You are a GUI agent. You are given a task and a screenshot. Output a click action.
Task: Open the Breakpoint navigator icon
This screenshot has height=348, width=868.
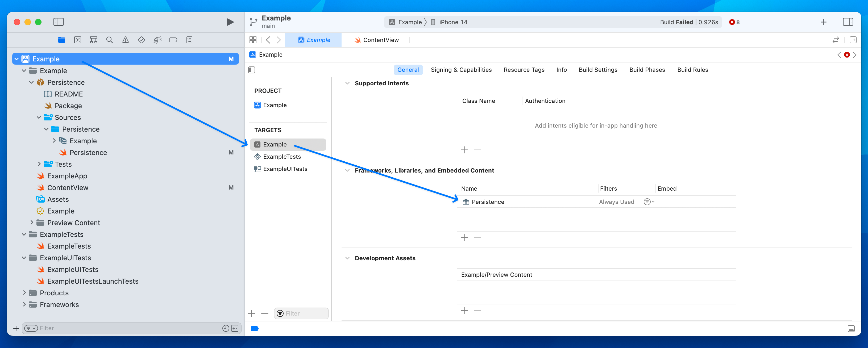point(173,40)
